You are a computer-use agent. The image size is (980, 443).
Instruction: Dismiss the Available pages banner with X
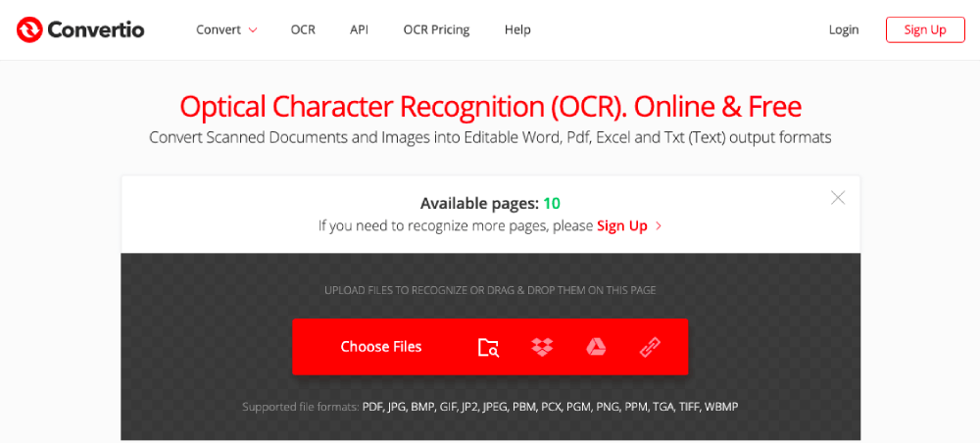(x=838, y=198)
